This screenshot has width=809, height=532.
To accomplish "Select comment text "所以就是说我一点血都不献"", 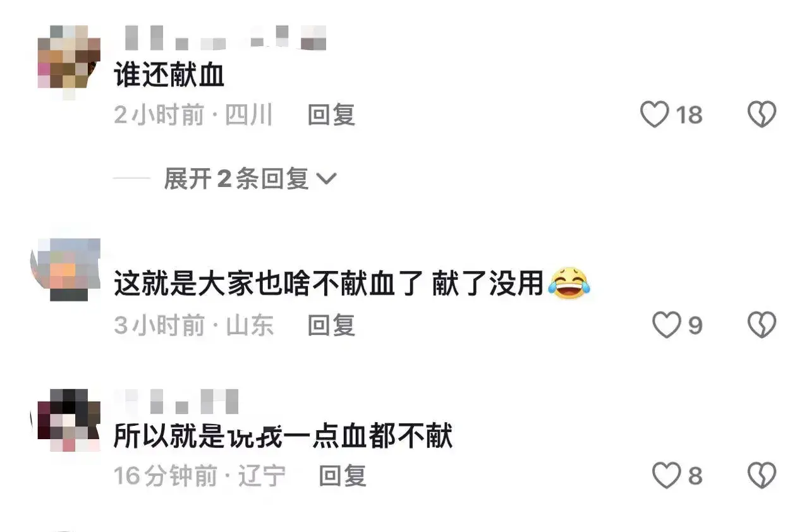I will (x=283, y=436).
